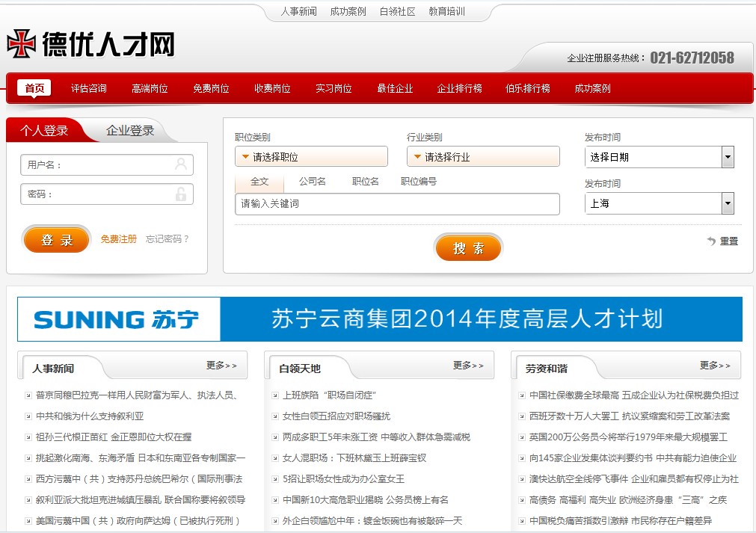This screenshot has height=533, width=756.
Task: Open 更多>> in the 劳资和谐 panel
Action: [715, 366]
